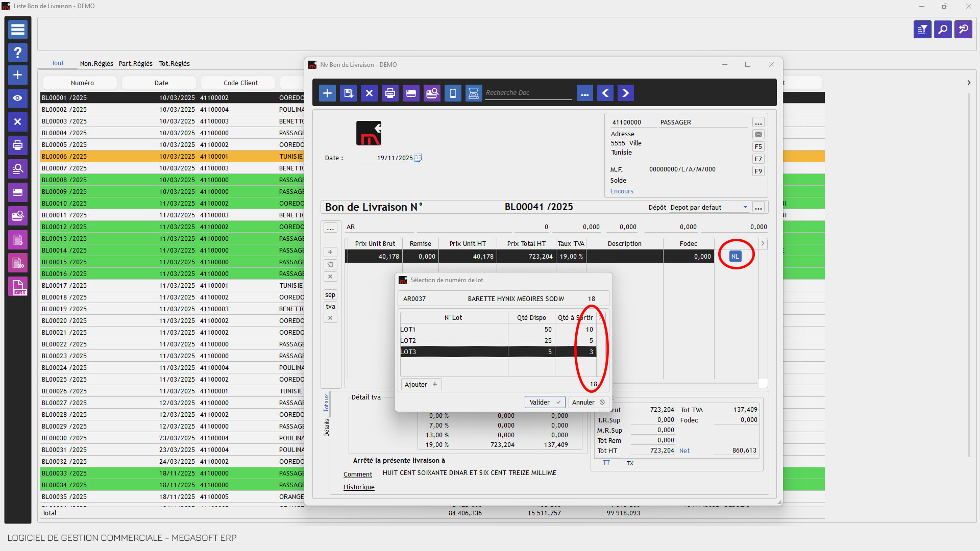Open the calendar picker beside the date
The height and width of the screenshot is (551, 980).
pyautogui.click(x=418, y=158)
